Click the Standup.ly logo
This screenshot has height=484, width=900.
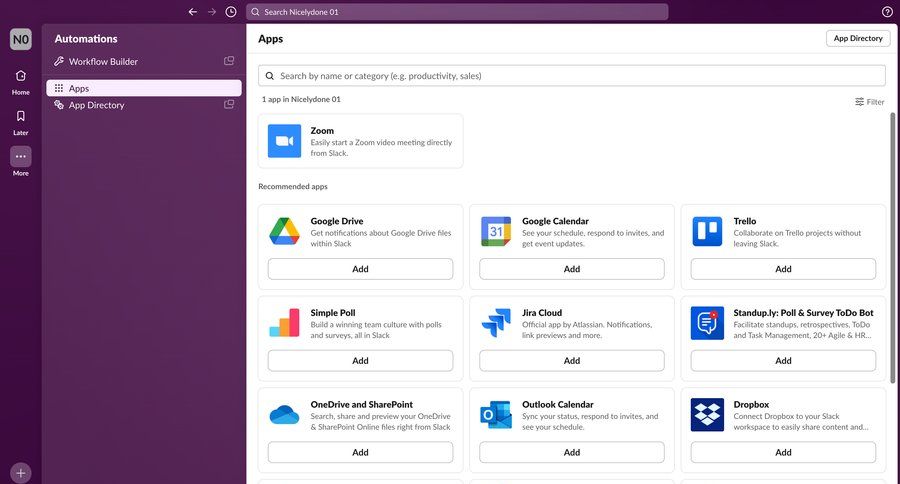(707, 323)
